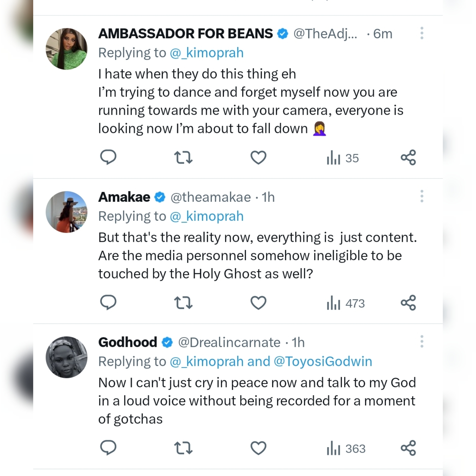
Task: Like the AMBASSADOR FOR BEANS reply
Action: [x=258, y=157]
